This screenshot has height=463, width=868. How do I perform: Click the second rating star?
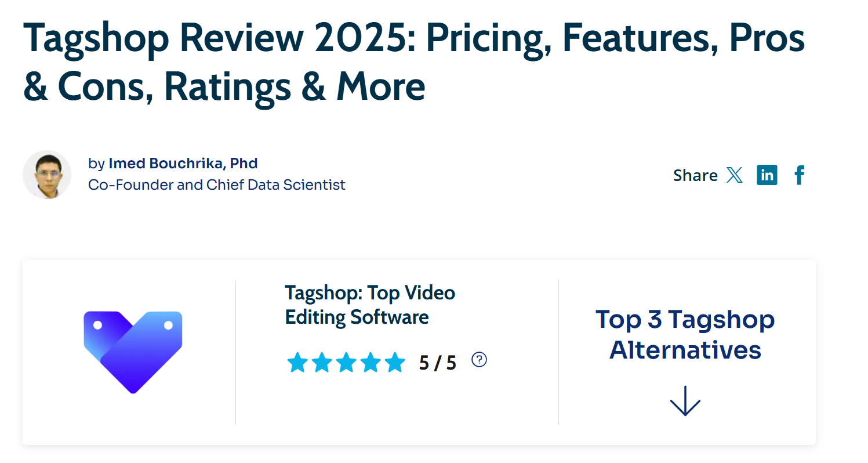click(x=322, y=363)
